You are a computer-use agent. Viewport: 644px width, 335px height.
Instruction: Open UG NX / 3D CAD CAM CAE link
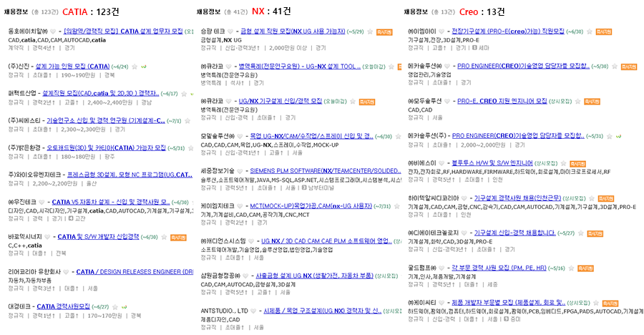click(x=326, y=241)
